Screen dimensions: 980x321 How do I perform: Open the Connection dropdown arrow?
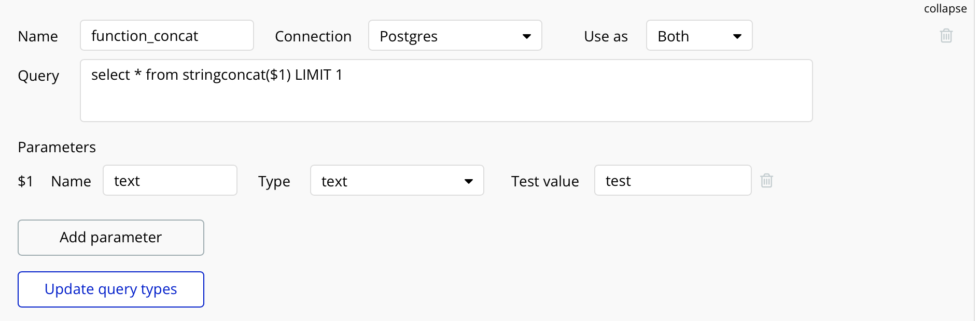point(527,36)
